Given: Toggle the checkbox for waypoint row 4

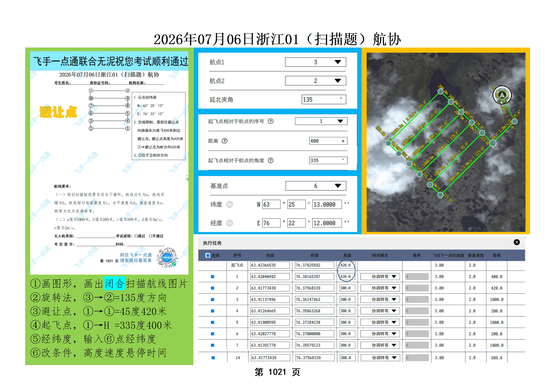Looking at the screenshot, I should coord(212,311).
